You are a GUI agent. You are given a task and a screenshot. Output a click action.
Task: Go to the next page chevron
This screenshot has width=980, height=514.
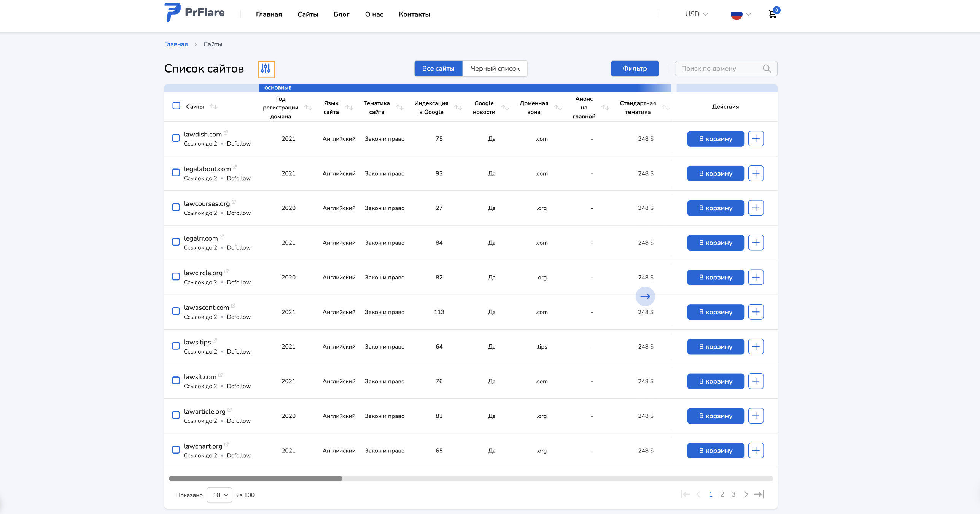746,494
